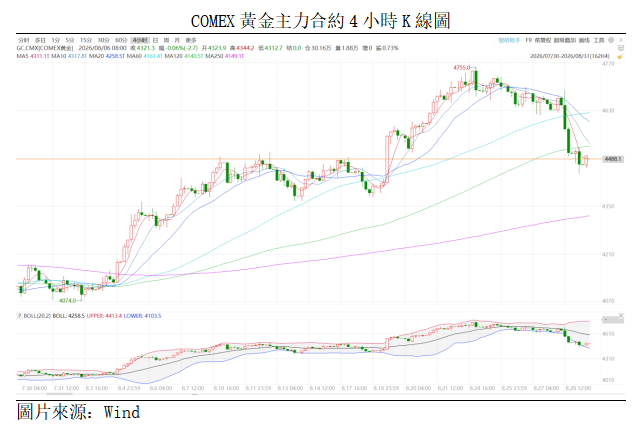The width and height of the screenshot is (644, 440).
Task: Click the 4074.0 low price marker
Action: click(x=67, y=300)
